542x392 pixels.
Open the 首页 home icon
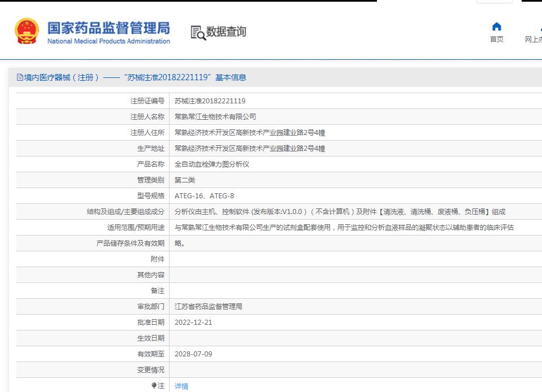point(497,27)
